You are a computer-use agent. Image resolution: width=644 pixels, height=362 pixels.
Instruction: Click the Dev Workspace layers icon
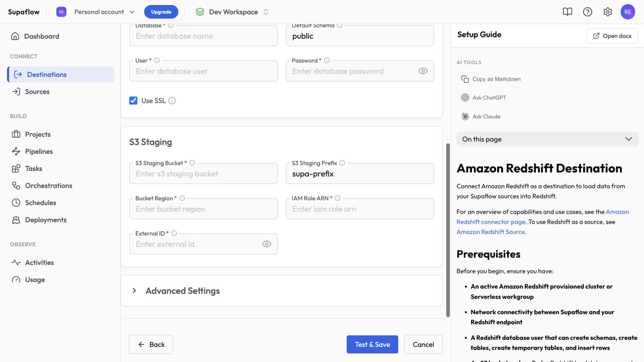(200, 12)
